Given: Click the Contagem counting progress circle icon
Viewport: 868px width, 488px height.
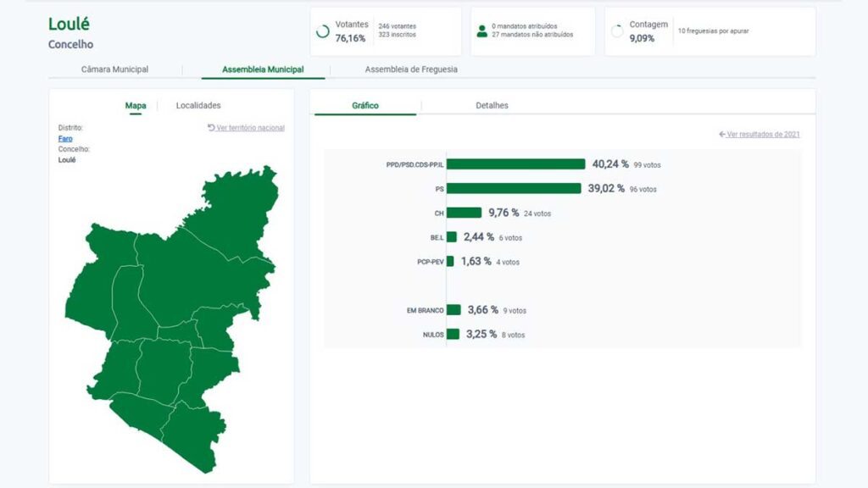Looking at the screenshot, I should tap(616, 31).
